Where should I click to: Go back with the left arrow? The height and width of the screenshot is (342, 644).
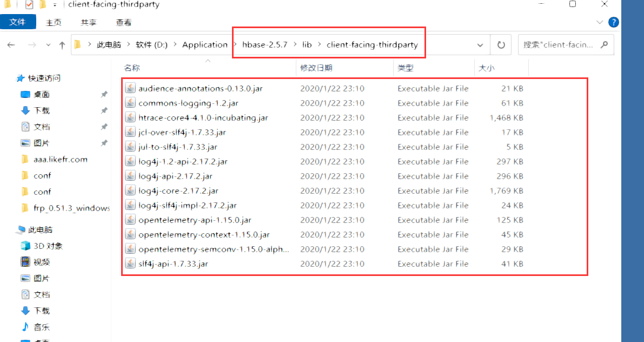11,45
